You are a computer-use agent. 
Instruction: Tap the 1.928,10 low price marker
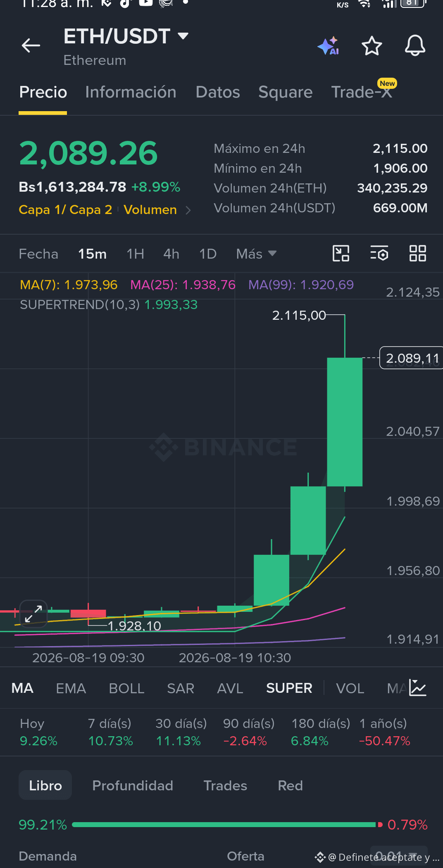click(134, 626)
